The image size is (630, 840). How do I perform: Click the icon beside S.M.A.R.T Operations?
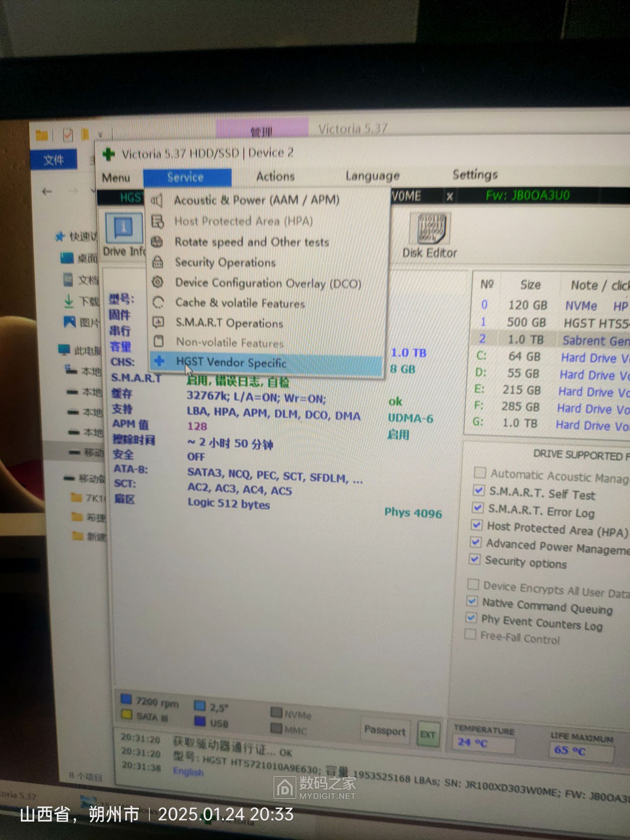coord(158,322)
